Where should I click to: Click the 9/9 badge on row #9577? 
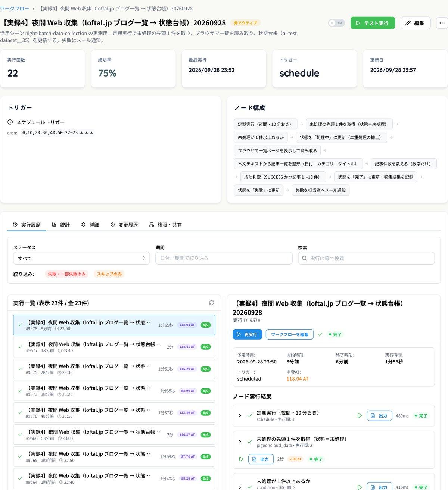206,347
